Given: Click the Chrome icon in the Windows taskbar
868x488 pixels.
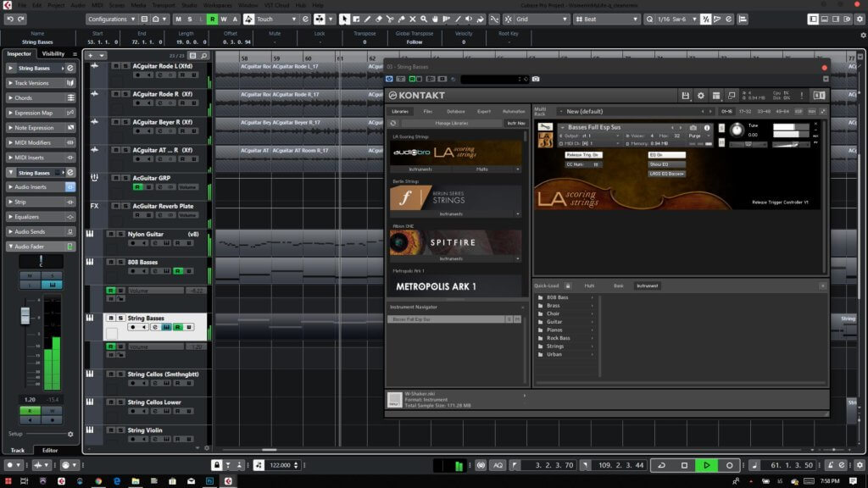Looking at the screenshot, I should (98, 481).
